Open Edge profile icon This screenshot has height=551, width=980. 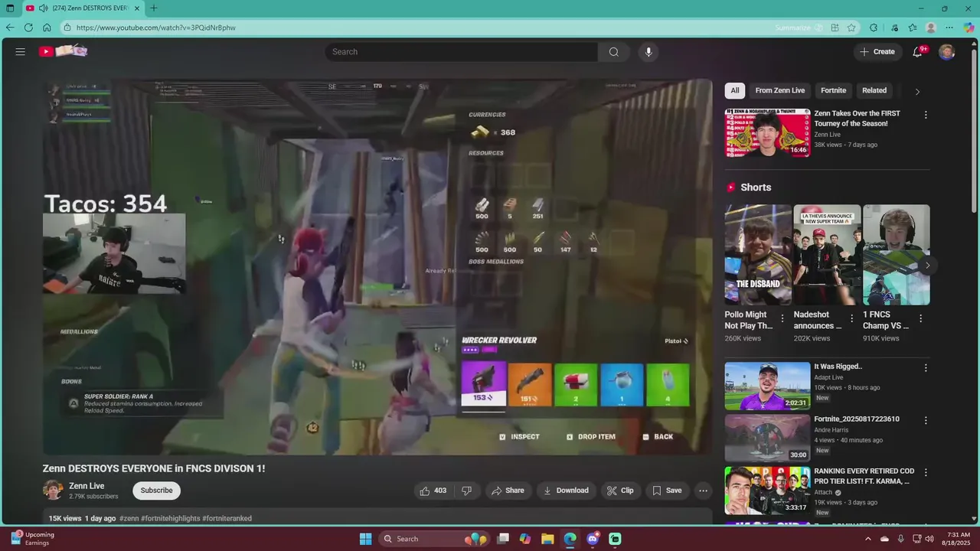[931, 28]
